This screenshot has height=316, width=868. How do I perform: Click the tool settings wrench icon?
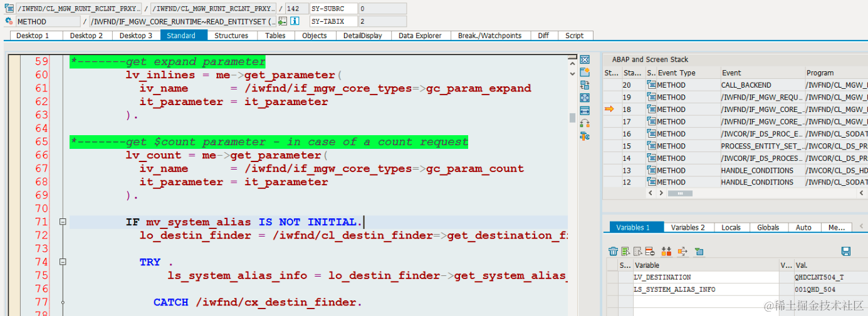click(x=585, y=136)
